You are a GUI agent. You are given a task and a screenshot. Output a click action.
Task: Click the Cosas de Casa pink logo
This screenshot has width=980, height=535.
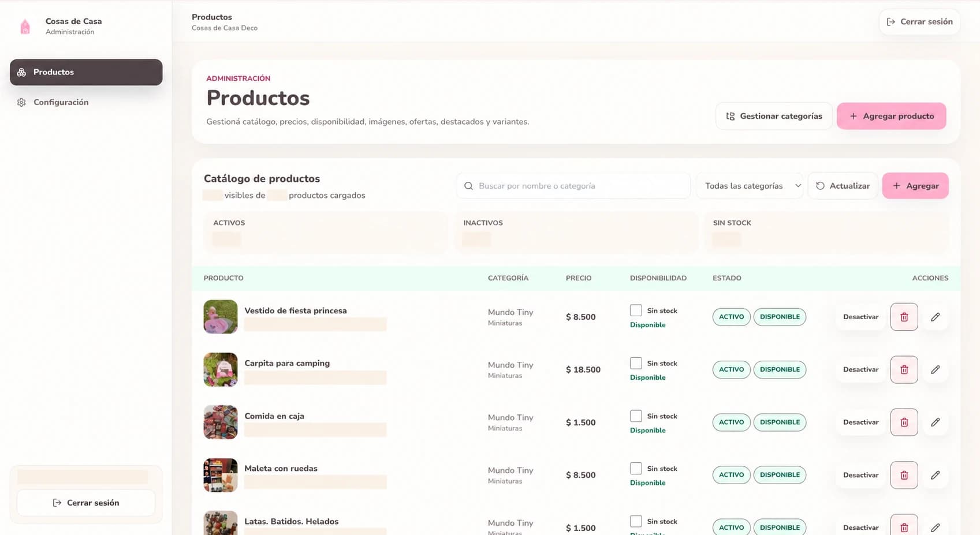[x=25, y=27]
